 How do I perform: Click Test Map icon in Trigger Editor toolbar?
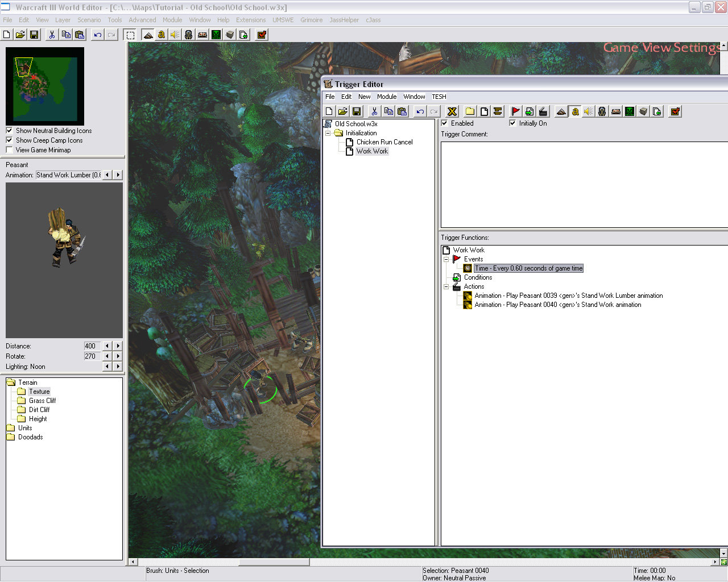675,111
